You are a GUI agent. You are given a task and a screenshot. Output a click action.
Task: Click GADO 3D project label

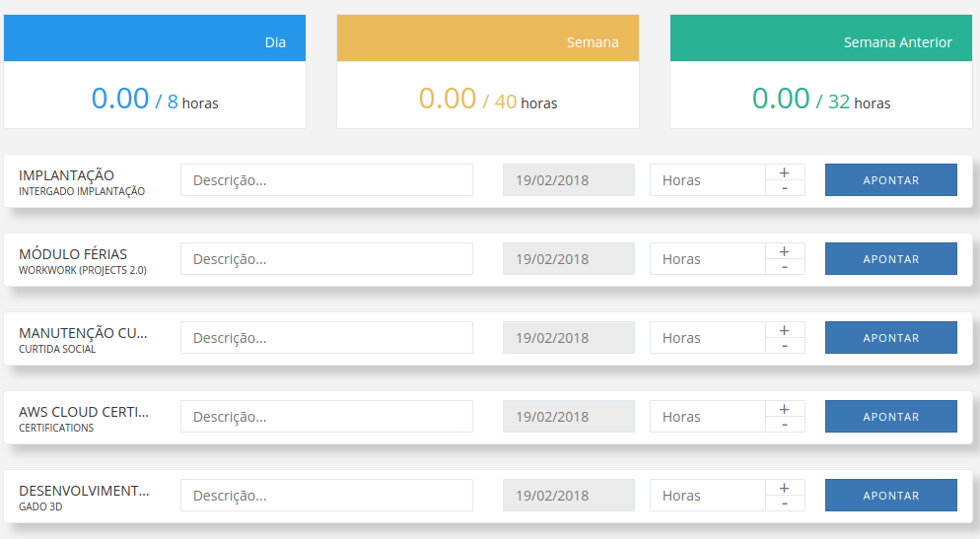click(x=40, y=506)
